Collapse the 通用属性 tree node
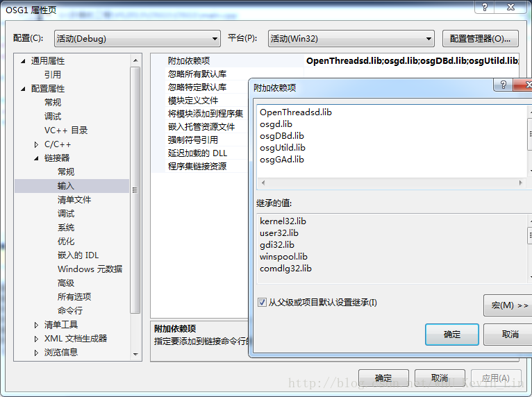 23,61
